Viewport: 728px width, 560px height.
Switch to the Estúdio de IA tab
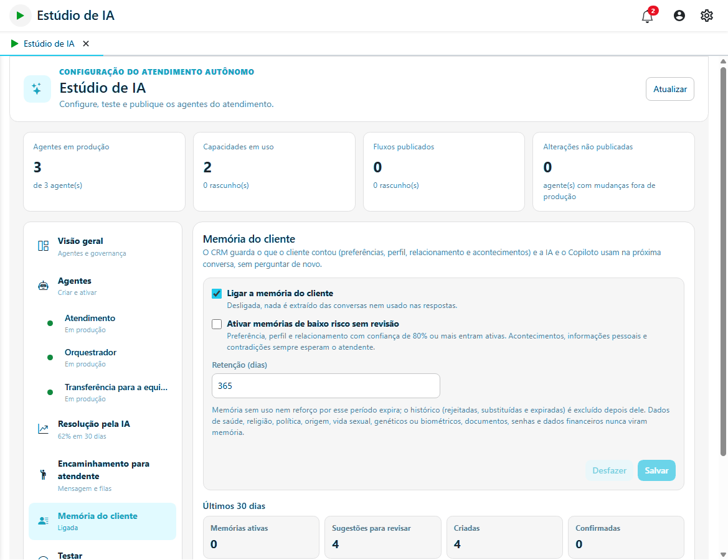click(x=49, y=44)
